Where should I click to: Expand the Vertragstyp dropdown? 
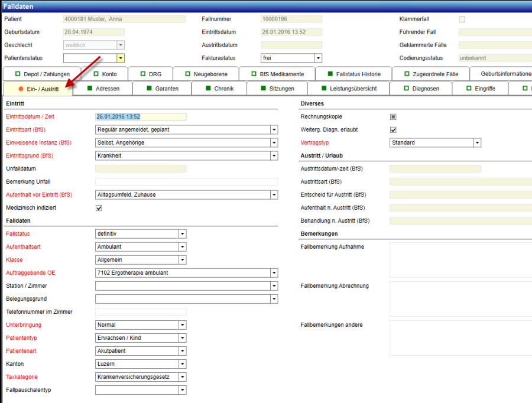[x=477, y=143]
